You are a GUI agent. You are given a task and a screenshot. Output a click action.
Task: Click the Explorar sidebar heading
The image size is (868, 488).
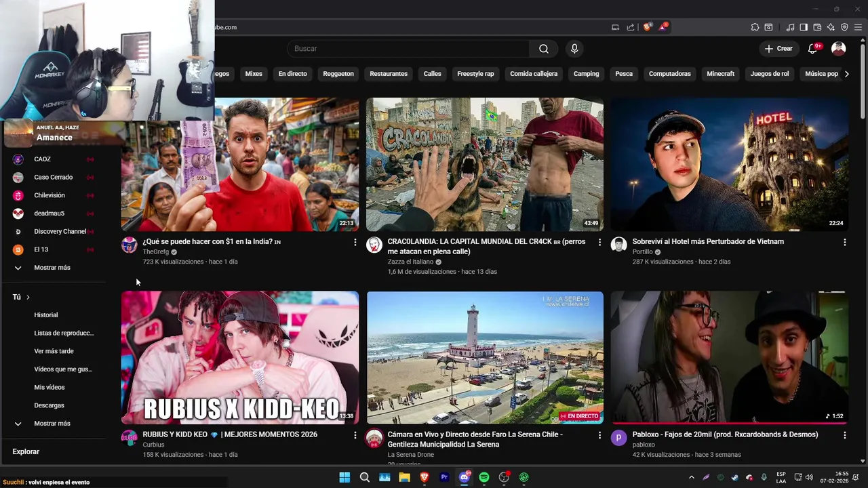point(26,452)
